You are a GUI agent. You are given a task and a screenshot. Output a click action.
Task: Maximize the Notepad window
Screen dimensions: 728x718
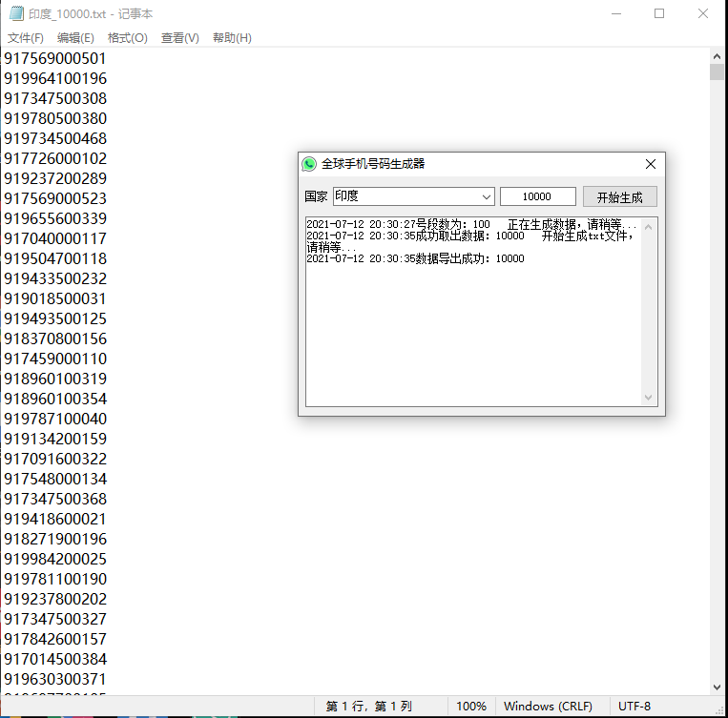[x=659, y=14]
